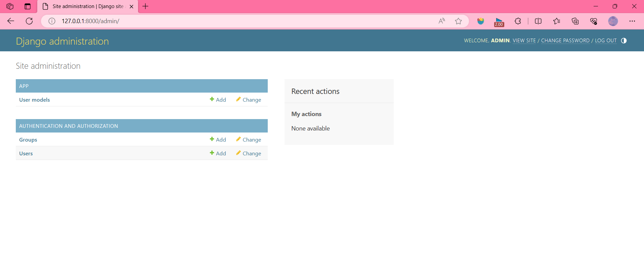This screenshot has height=262, width=644.
Task: Open Authentication and Authorization section header
Action: point(69,126)
